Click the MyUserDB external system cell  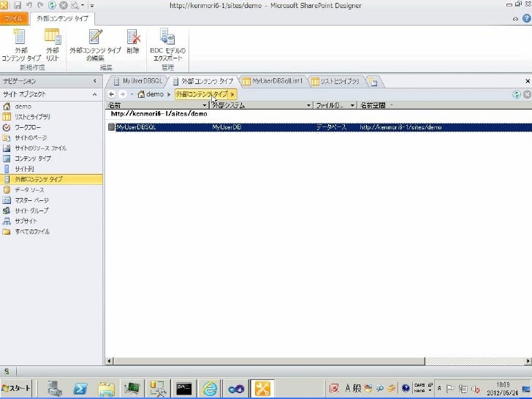(227, 127)
